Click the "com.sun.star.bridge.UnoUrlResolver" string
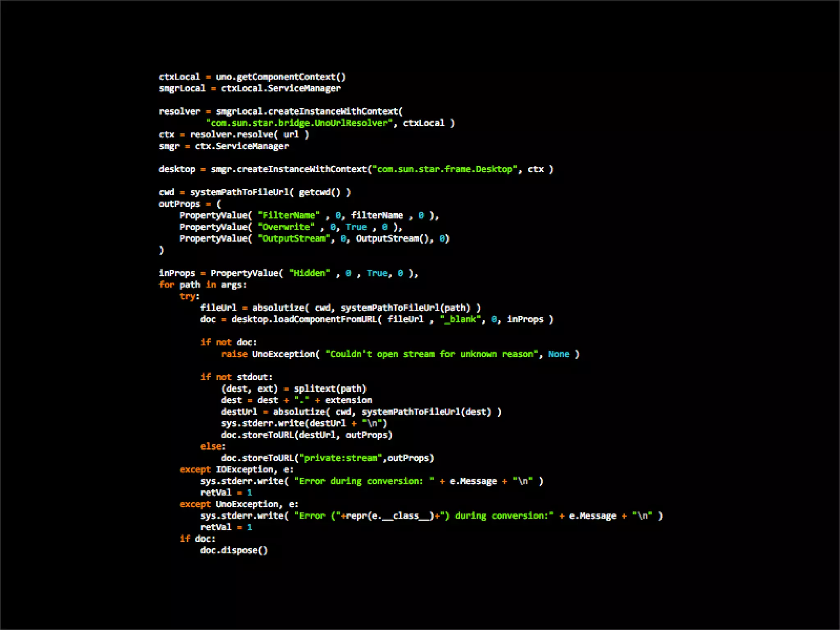Viewport: 840px width, 630px height. coord(299,123)
